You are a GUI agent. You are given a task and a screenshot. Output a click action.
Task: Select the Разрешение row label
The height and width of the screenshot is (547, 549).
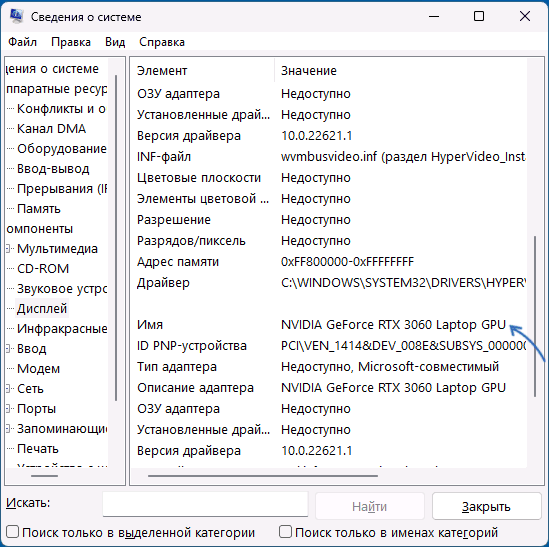(174, 220)
